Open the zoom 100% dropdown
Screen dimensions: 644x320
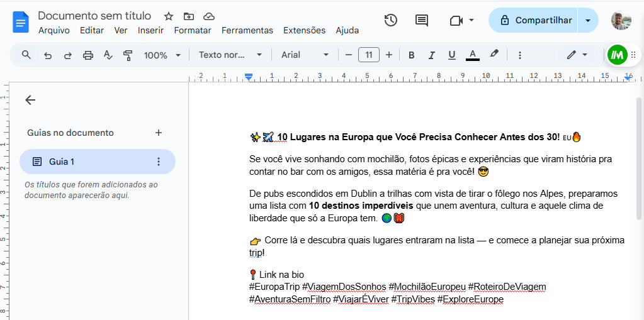pyautogui.click(x=162, y=55)
